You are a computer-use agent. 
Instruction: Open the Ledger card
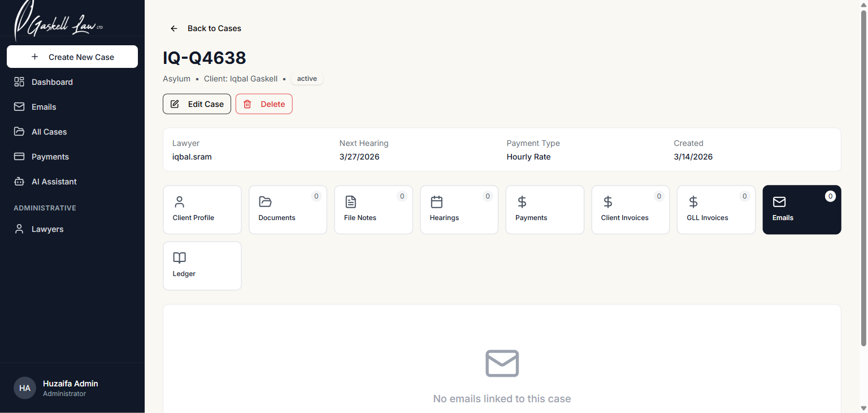point(202,266)
